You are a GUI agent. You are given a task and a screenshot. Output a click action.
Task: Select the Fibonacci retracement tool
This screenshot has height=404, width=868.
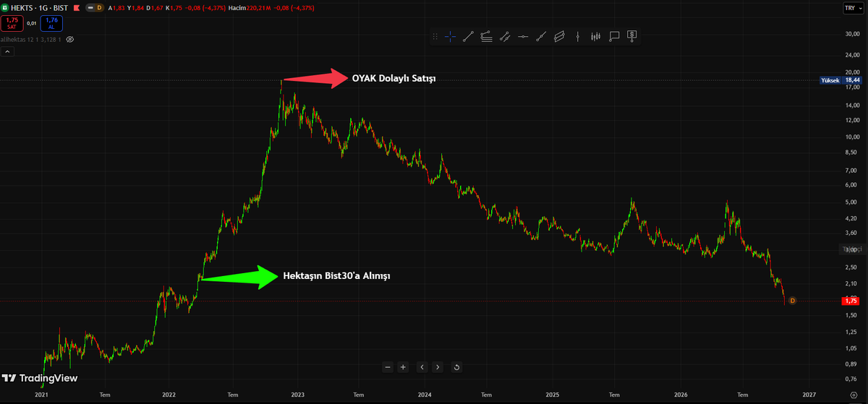[486, 36]
